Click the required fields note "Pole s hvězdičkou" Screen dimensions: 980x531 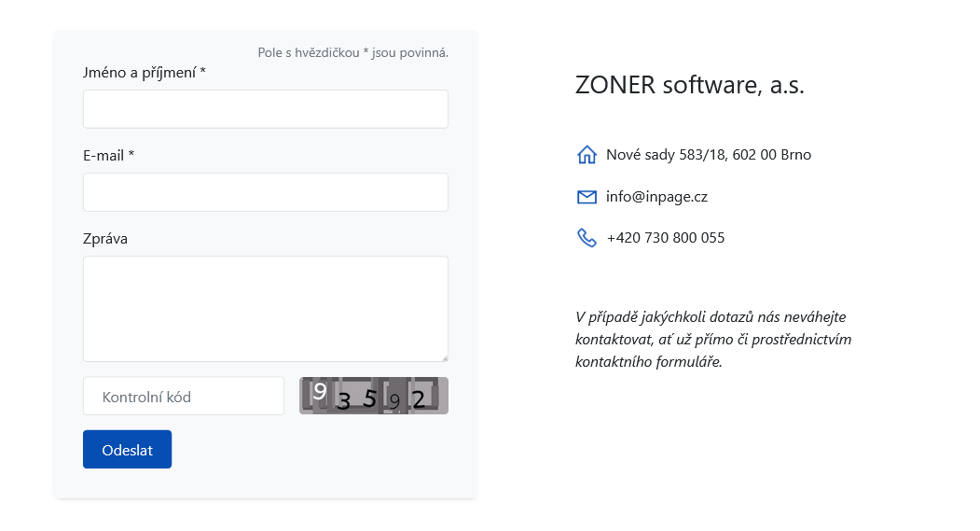click(352, 52)
